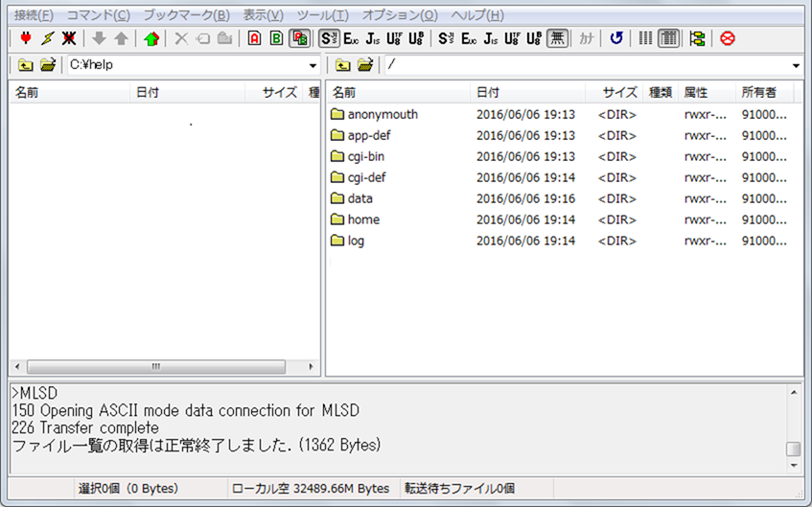Viewport: 812px width, 507px height.
Task: Set local kanji code to UTF-8 (right group)
Action: tap(512, 38)
